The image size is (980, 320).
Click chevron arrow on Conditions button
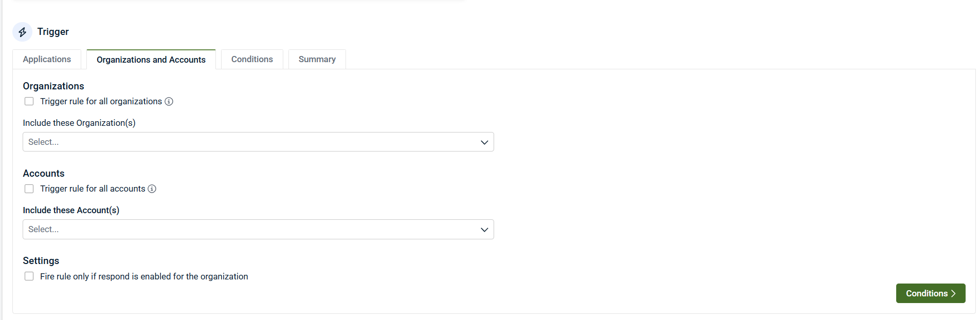point(953,293)
